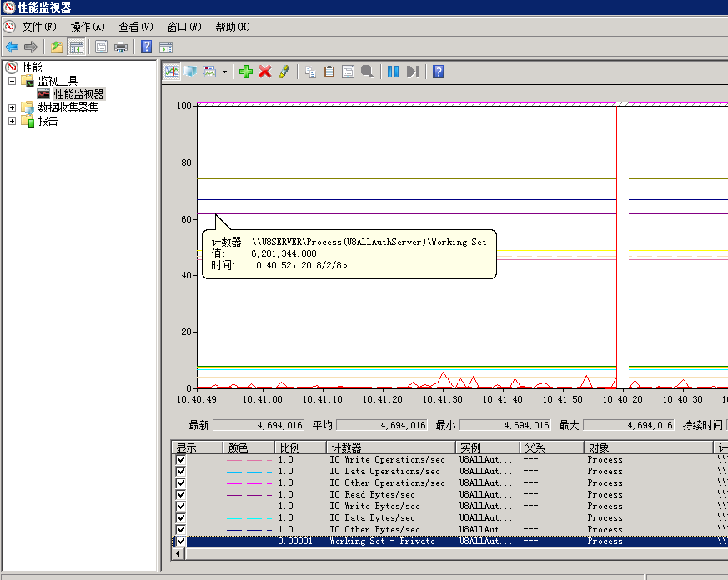Sort by the 对象 column header
Image resolution: width=728 pixels, height=580 pixels.
[x=648, y=447]
